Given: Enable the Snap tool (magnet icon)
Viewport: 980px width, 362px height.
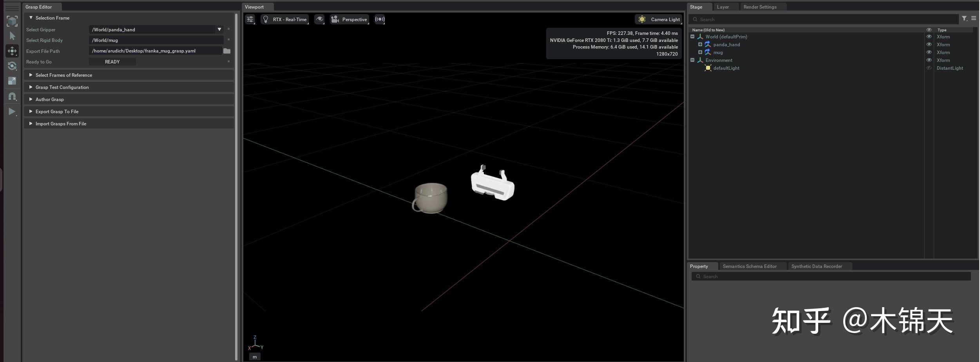Looking at the screenshot, I should point(12,96).
